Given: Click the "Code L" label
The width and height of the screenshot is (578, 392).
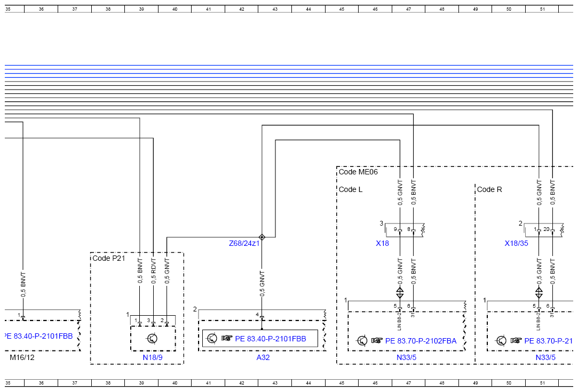Looking at the screenshot, I should click(351, 189).
